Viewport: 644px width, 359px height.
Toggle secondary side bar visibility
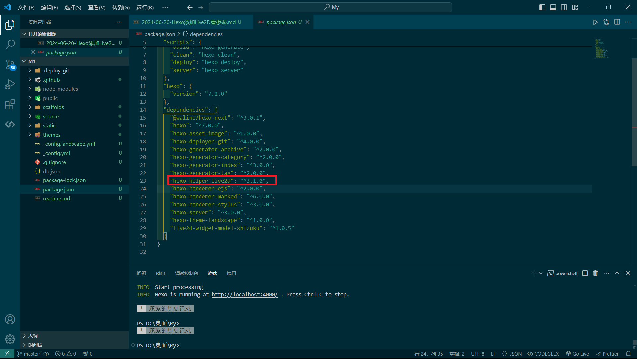(x=564, y=7)
